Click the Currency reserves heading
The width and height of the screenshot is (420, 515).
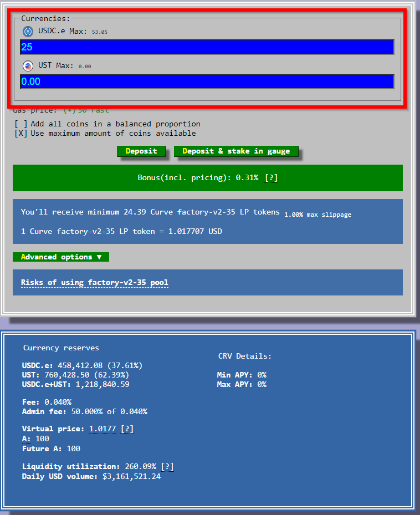point(61,348)
